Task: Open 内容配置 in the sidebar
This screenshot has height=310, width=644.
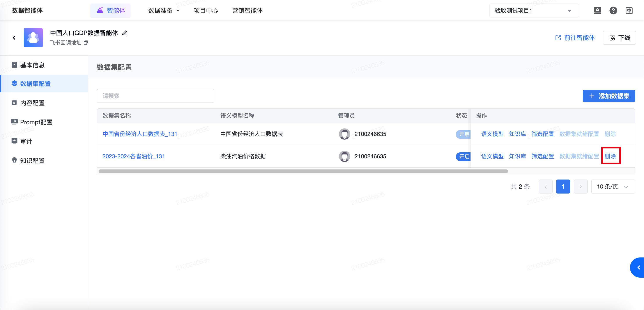Action: coord(44,103)
